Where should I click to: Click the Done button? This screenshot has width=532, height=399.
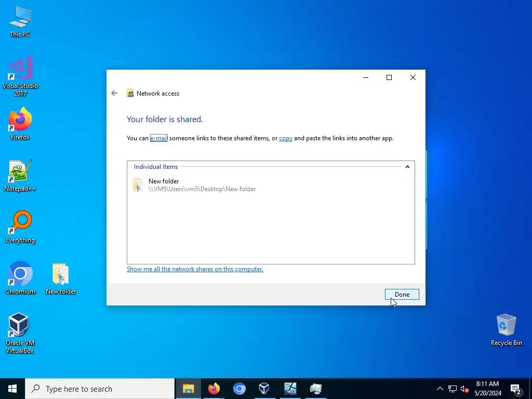[402, 294]
